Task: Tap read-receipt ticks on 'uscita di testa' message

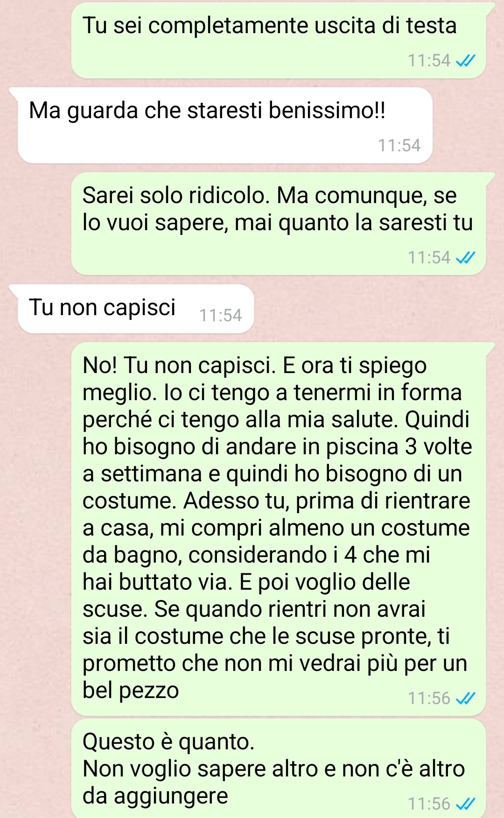Action: (465, 61)
